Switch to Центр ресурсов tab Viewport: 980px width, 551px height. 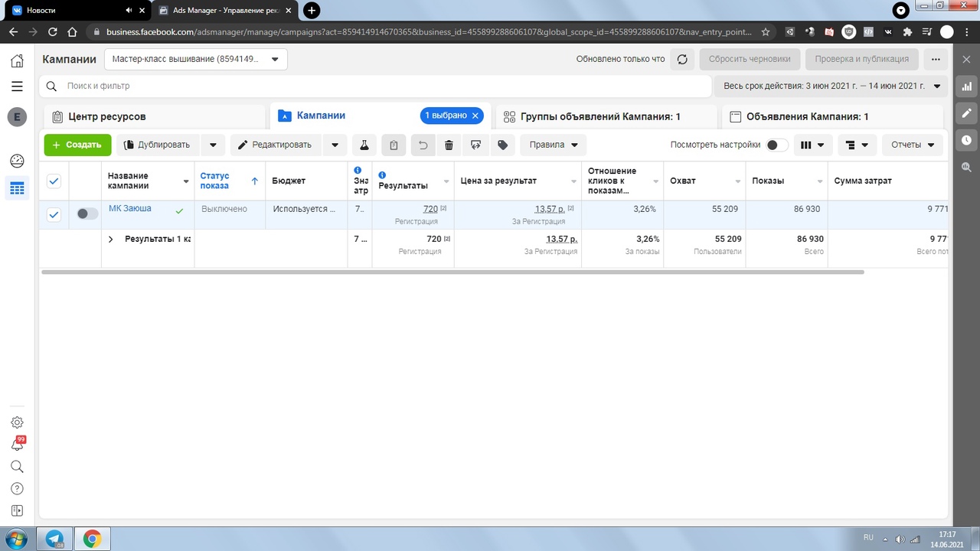point(155,117)
